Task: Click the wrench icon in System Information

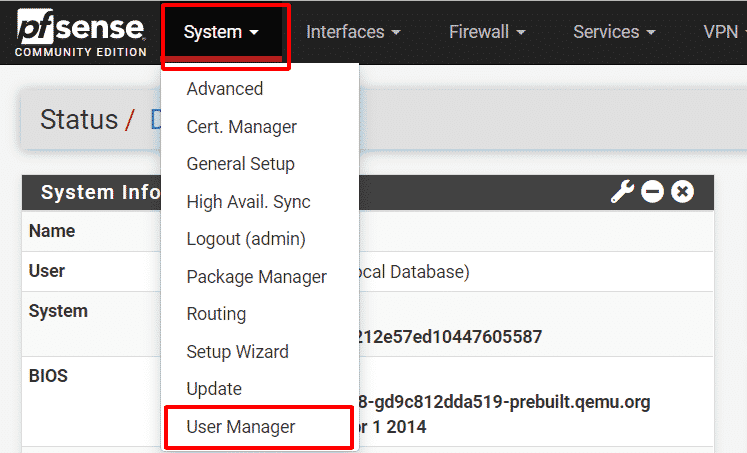Action: point(622,191)
